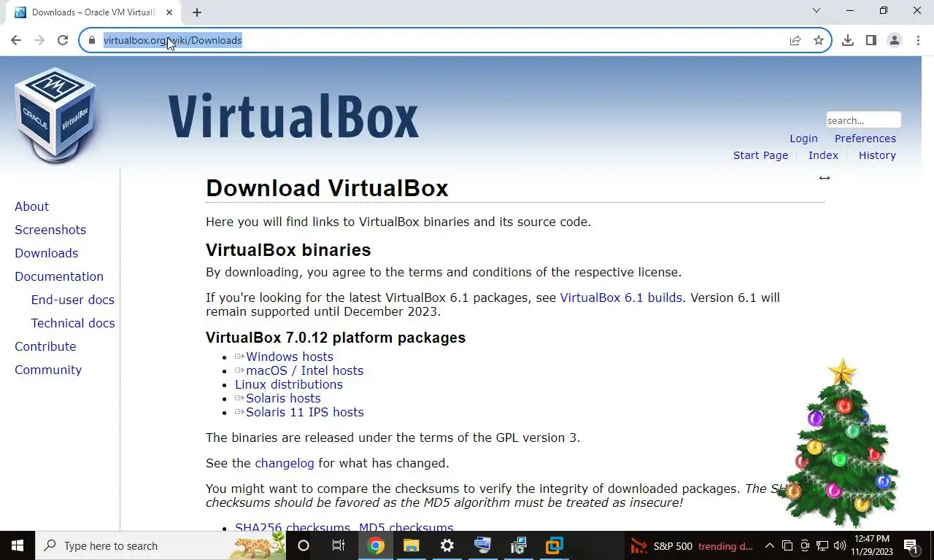Select the Downloads – Oracle VM VirtualBox tab
Screen dimensions: 934x560
pyautogui.click(x=92, y=12)
